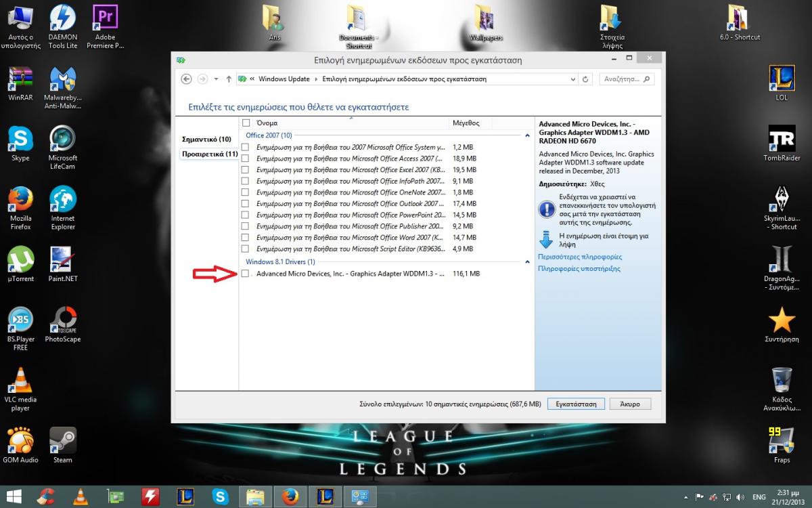Launch TombRaider desktop shortcut

coord(782,144)
